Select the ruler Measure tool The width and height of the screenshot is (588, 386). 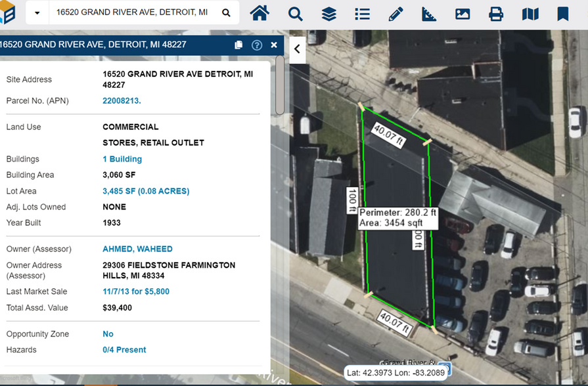(429, 14)
